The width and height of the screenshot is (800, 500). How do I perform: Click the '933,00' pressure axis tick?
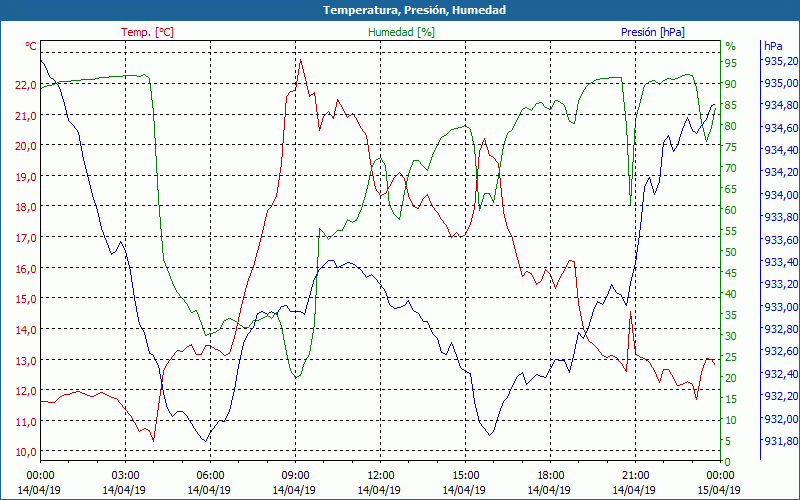781,307
